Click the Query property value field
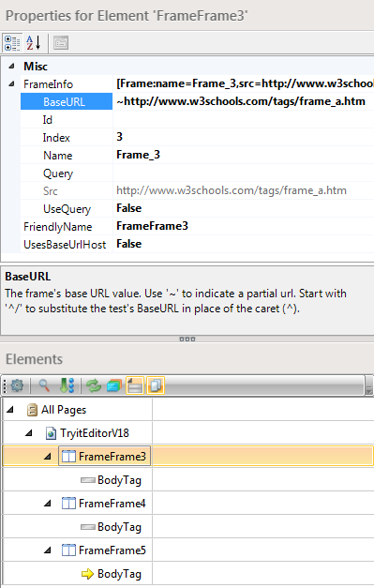 pos(244,173)
